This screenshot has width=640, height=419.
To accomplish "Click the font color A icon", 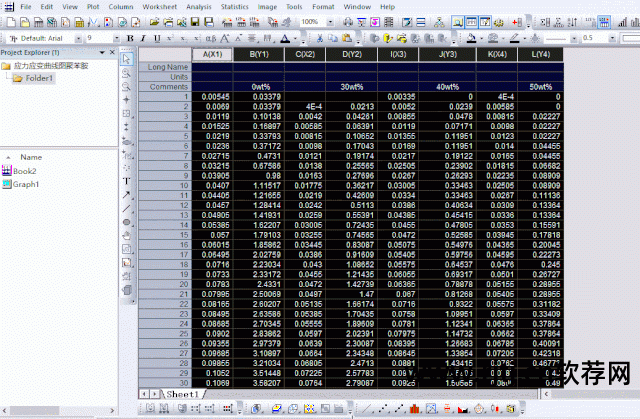I will click(285, 38).
